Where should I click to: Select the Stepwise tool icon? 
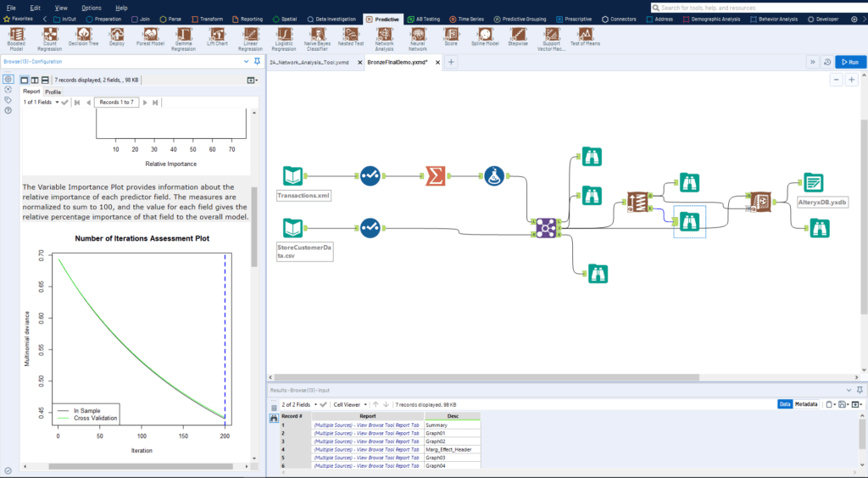pos(518,34)
